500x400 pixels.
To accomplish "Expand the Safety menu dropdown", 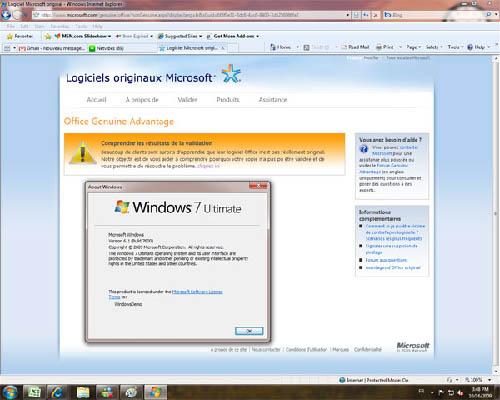I will point(434,47).
